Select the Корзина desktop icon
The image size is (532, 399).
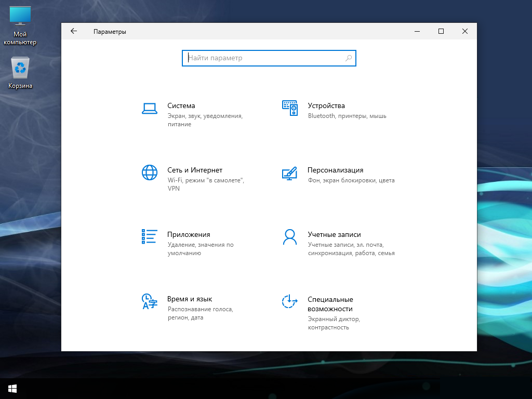click(x=20, y=73)
